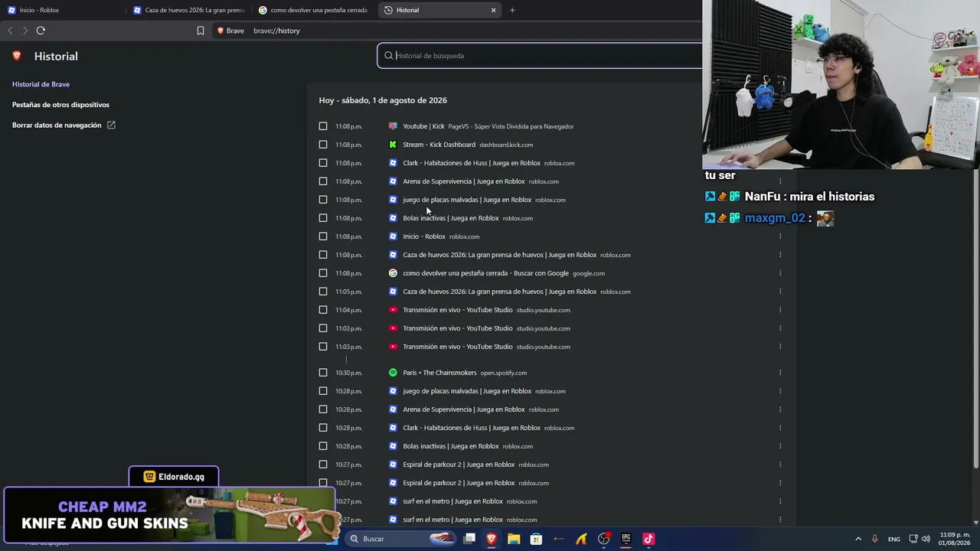Click the Windows taskbar 'Buscar' search box
The width and height of the screenshot is (980, 551).
399,539
